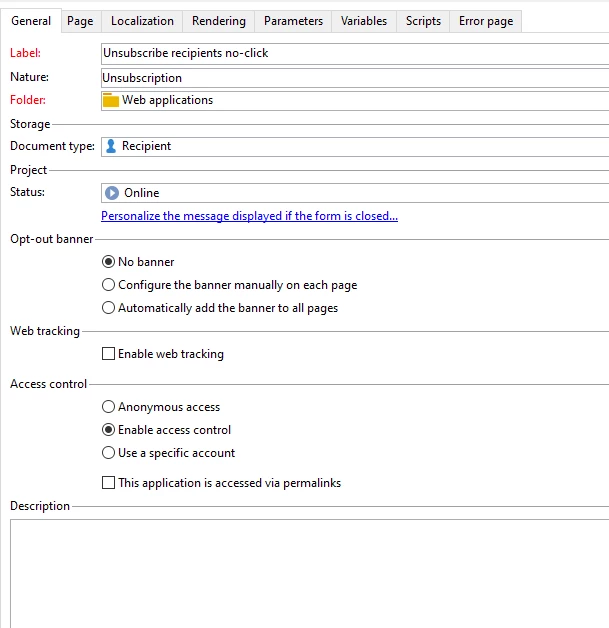Screen dimensions: 609x628
Task: Open the Nature field
Action: coord(355,78)
